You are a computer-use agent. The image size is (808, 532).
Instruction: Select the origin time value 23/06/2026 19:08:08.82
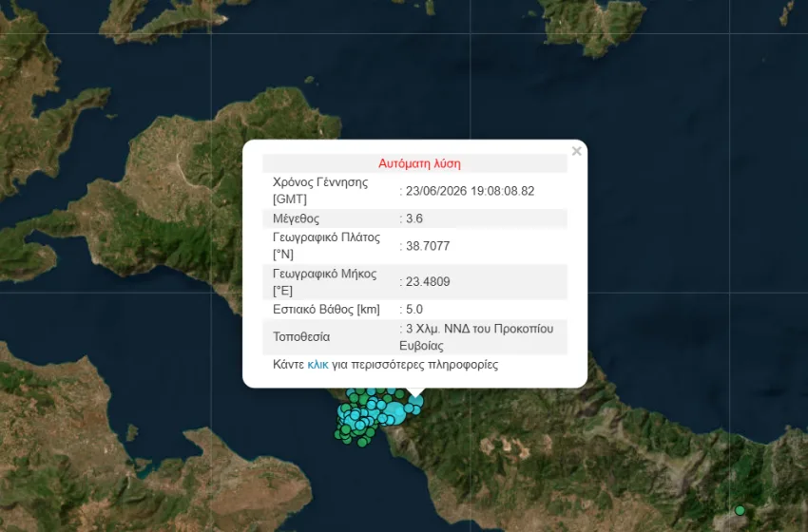(470, 191)
